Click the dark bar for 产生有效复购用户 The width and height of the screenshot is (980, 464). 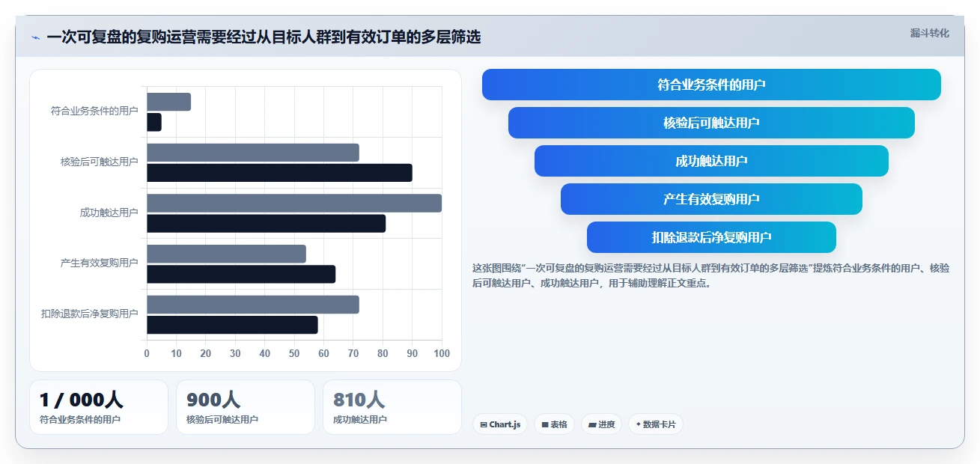click(x=241, y=274)
